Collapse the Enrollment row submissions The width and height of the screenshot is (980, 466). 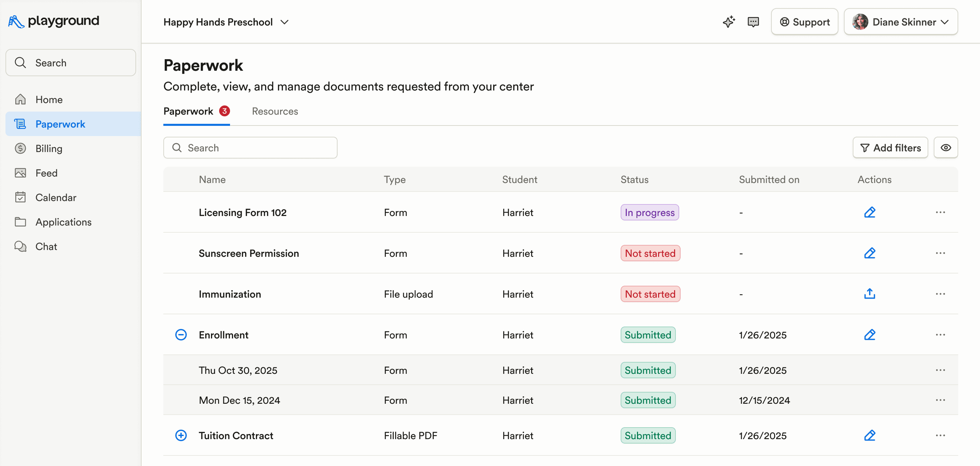pos(181,335)
